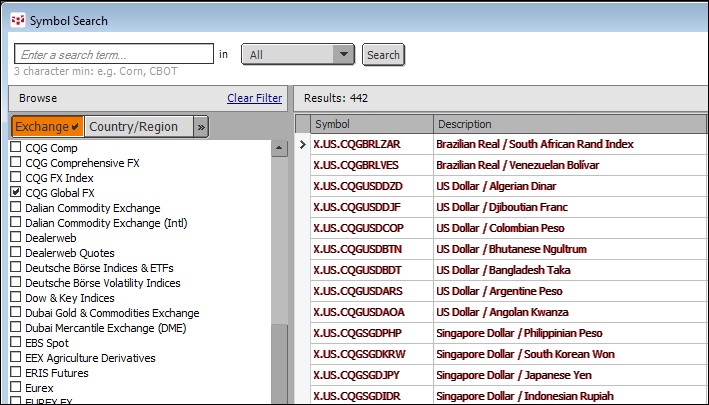Click the Symbol Search app icon
The image size is (709, 405).
(17, 20)
